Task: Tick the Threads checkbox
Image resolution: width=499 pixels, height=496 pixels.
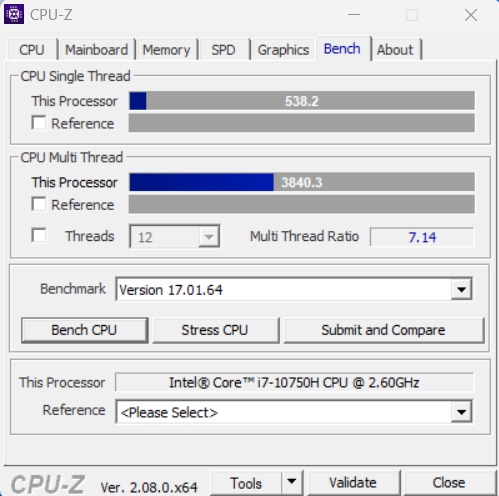Action: [x=39, y=235]
